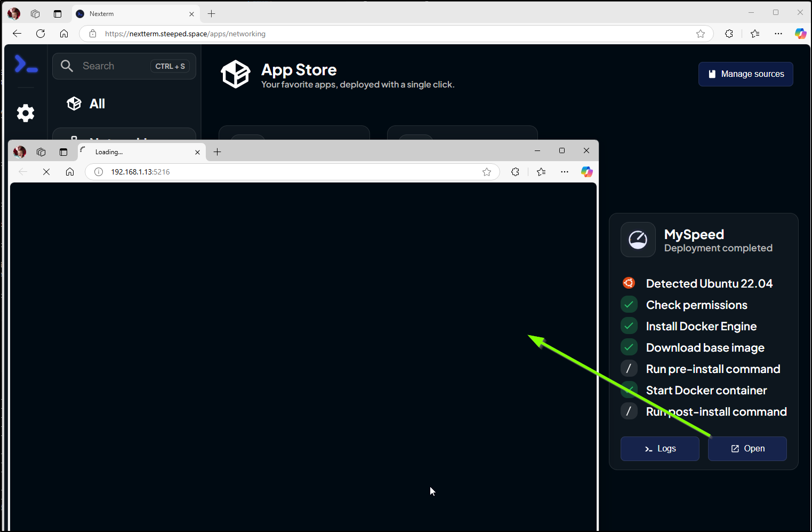Screen dimensions: 812x532
Task: Open Copilot in the Loading browser window
Action: click(586, 172)
